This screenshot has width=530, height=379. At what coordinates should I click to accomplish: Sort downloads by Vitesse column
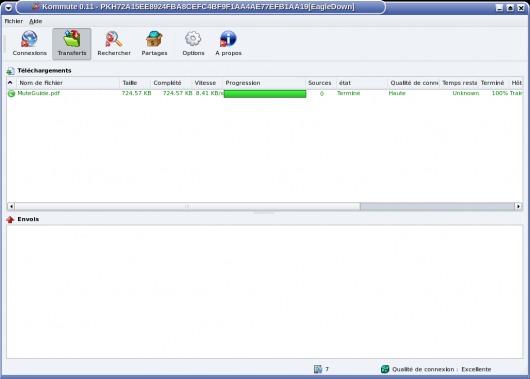(x=207, y=83)
